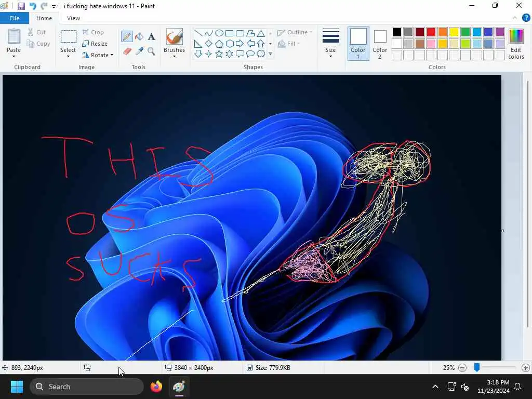Open Paint Help question mark icon
Screen dimensions: 532x399
point(526,18)
